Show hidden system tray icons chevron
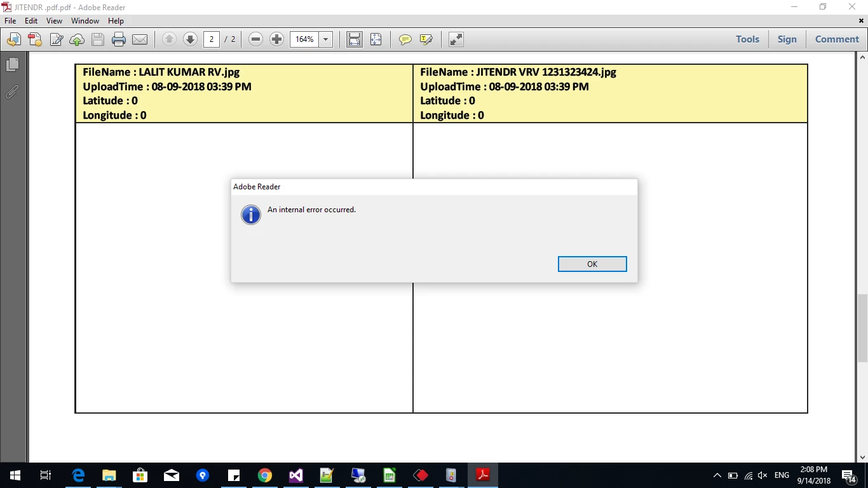The height and width of the screenshot is (488, 868). click(717, 475)
